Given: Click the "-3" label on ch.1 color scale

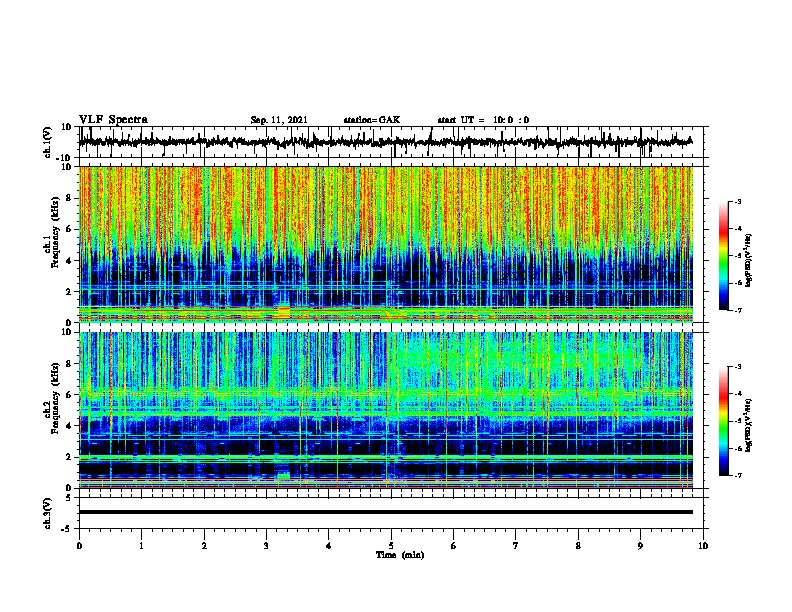Looking at the screenshot, I should (x=737, y=201).
